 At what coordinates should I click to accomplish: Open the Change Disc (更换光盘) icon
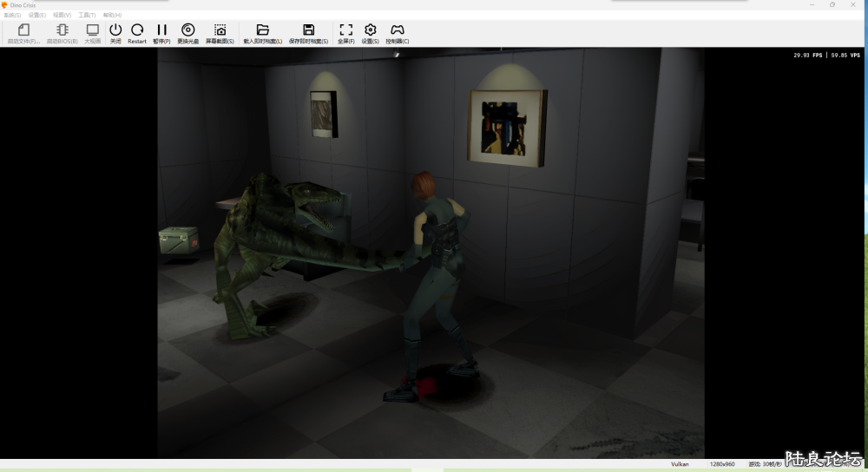coord(187,33)
